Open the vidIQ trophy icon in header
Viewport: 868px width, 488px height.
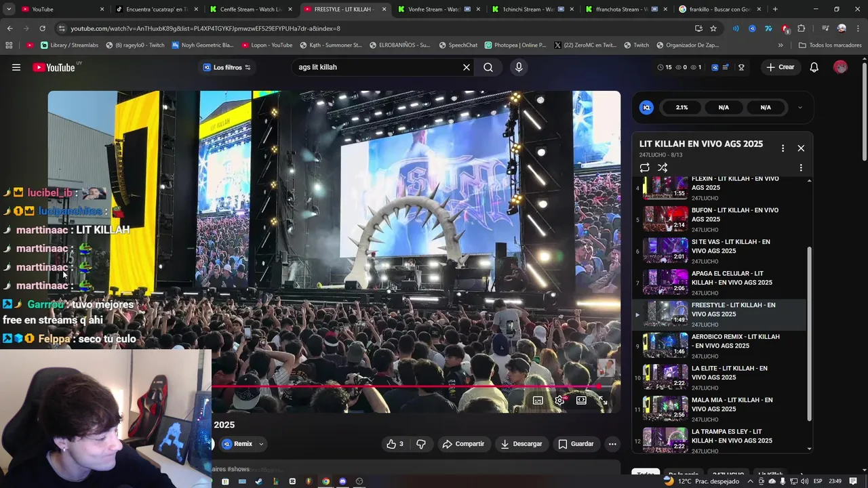[x=741, y=67]
